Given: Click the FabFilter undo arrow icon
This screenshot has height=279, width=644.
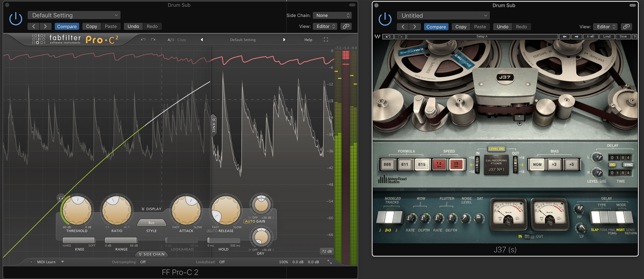Looking at the screenshot, I should (143, 39).
